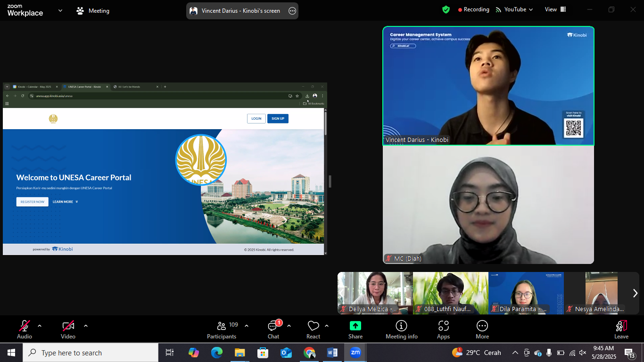Click the React heart icon
Screen dimensions: 644x362
coord(313,326)
